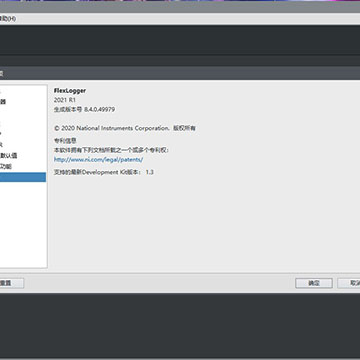Click the 重置 reset button

(11, 283)
